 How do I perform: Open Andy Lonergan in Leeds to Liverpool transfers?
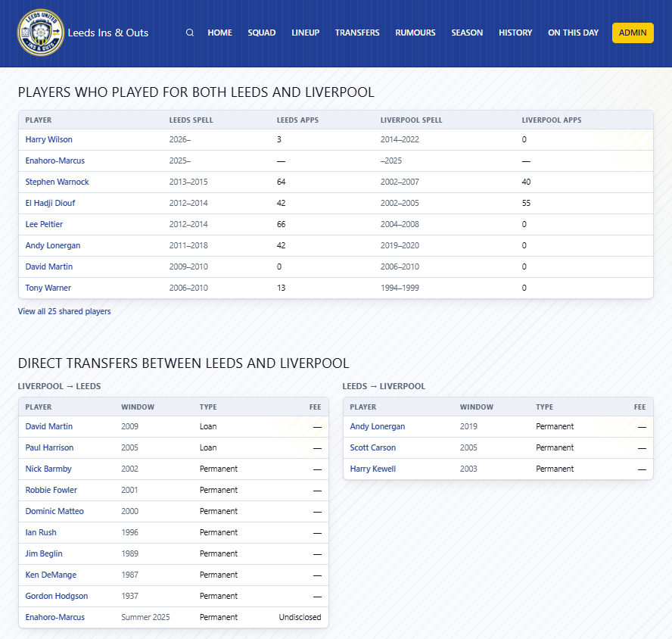(x=378, y=426)
